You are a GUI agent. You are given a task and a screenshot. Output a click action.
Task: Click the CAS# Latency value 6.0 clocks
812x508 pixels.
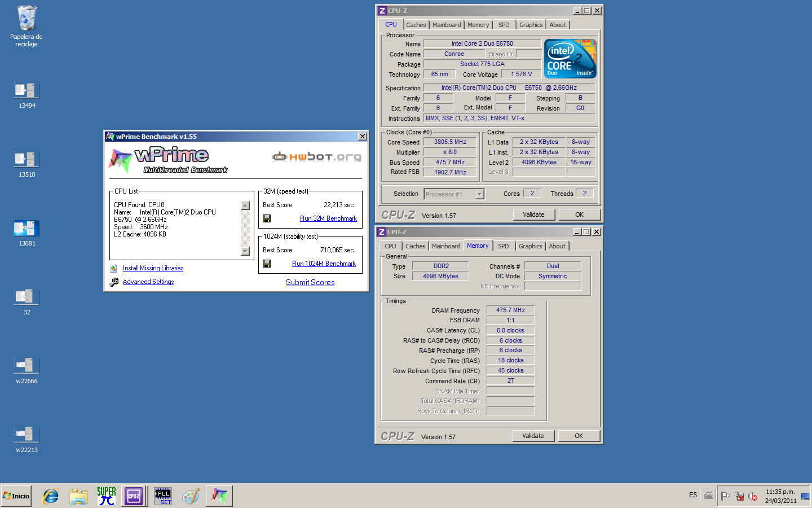[510, 330]
